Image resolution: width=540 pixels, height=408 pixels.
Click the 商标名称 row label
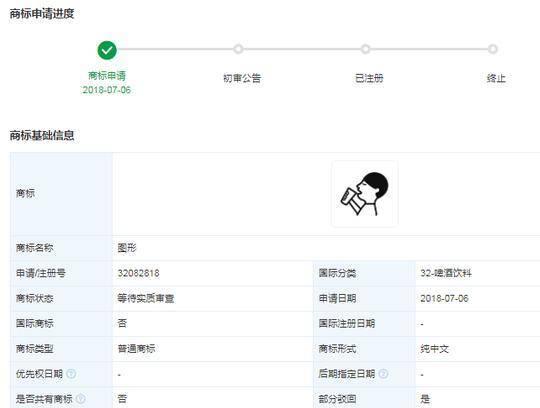[x=34, y=248]
